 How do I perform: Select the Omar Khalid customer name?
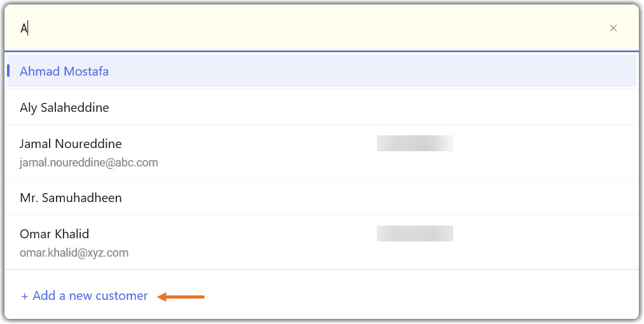pos(55,234)
